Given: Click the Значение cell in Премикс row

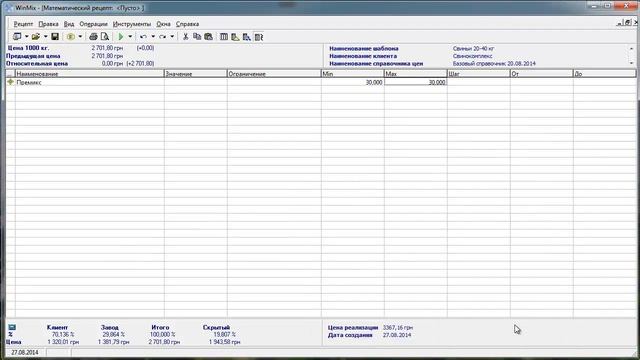Looking at the screenshot, I should (x=196, y=82).
